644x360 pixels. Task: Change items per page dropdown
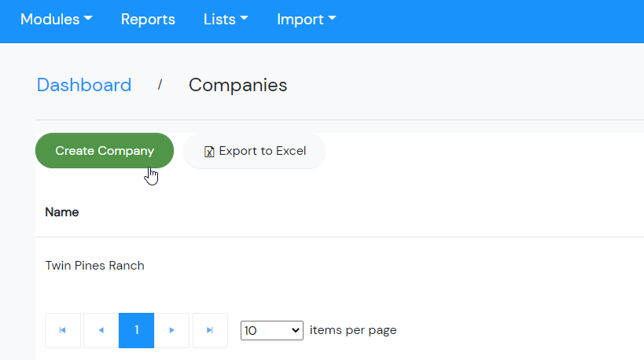click(272, 330)
